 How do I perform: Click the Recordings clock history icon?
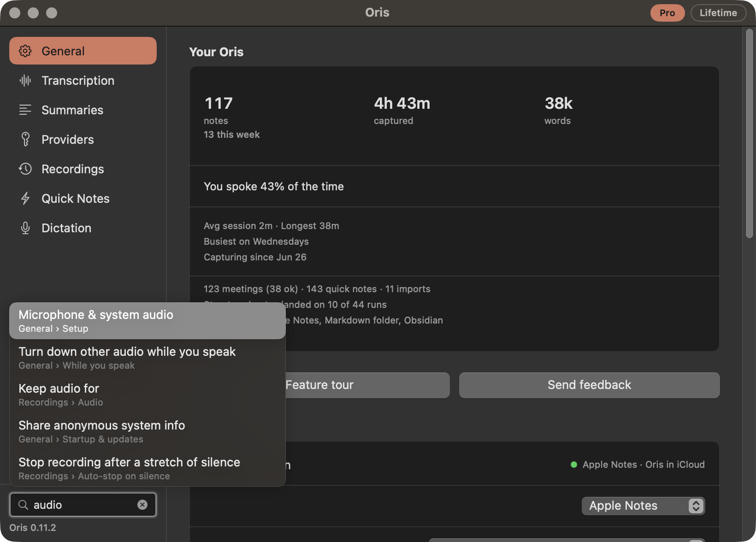coord(25,169)
